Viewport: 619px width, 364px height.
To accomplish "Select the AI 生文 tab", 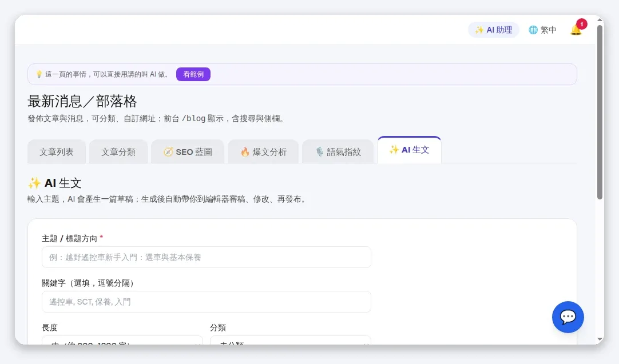I will (410, 150).
